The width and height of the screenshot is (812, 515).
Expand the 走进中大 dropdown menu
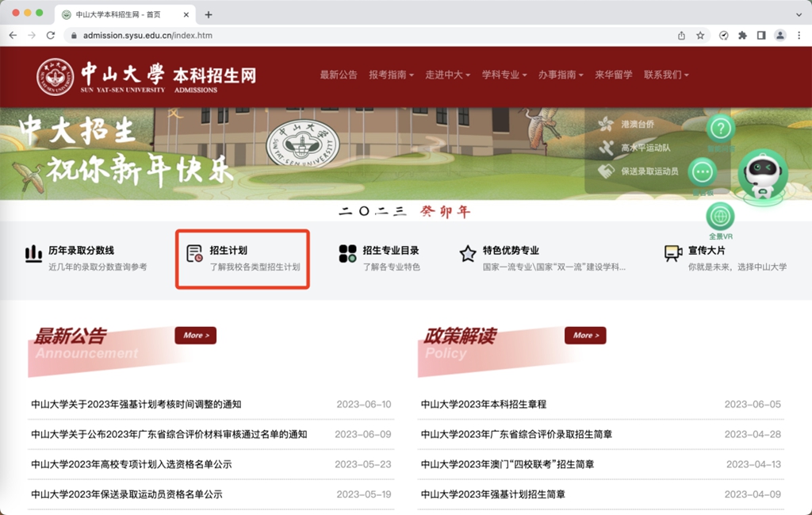448,75
